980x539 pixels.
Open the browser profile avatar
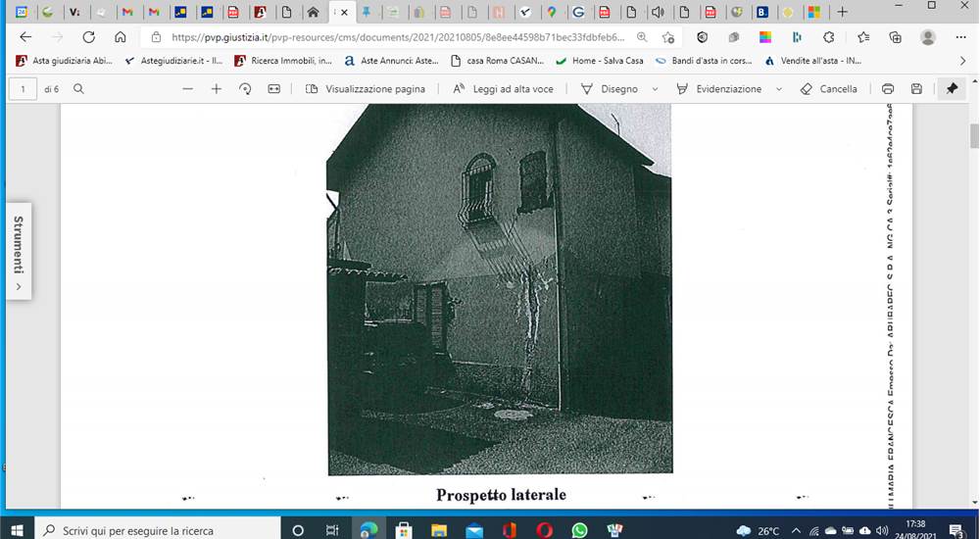[x=928, y=37]
